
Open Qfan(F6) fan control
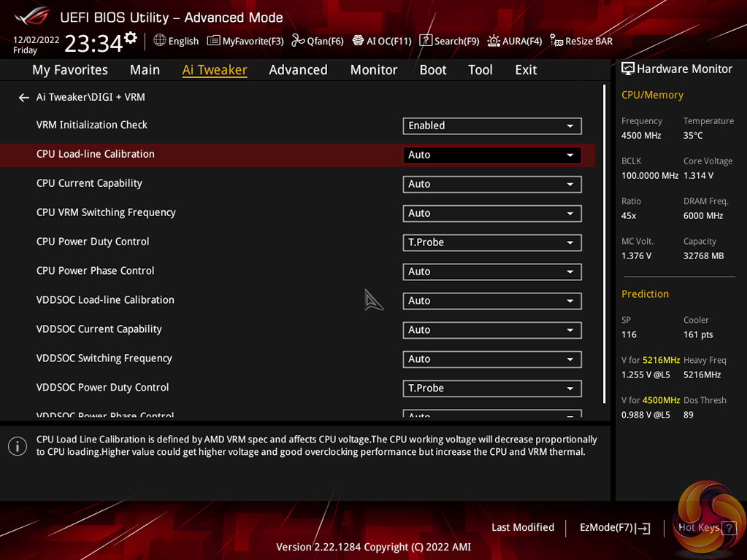[x=317, y=41]
